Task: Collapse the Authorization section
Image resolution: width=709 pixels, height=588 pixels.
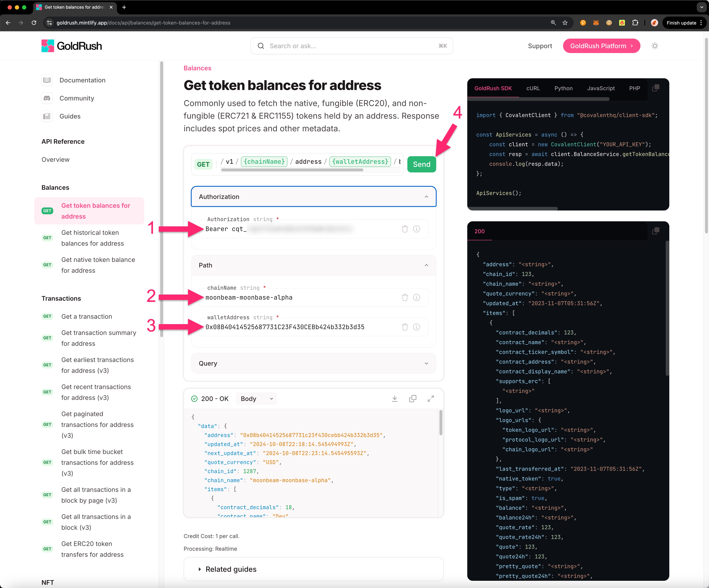Action: [426, 196]
